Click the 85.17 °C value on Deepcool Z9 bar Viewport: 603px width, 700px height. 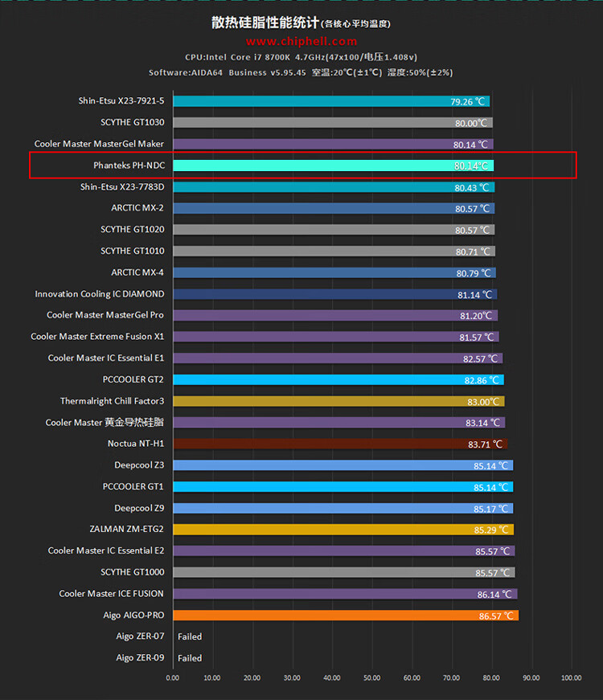point(491,509)
